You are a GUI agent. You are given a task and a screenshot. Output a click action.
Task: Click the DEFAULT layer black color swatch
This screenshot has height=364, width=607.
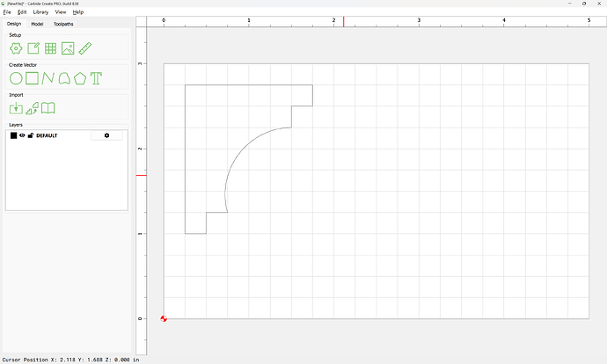point(13,135)
